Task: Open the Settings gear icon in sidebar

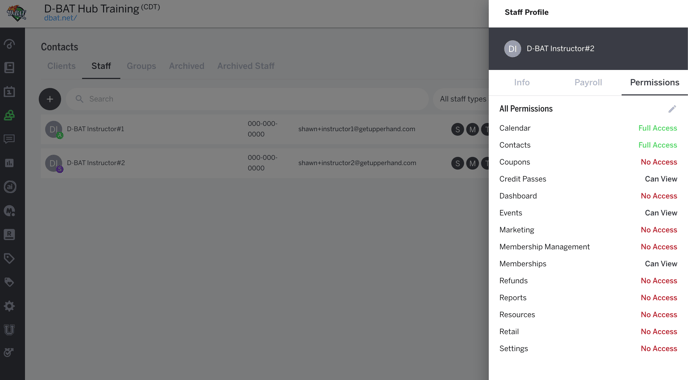Action: [x=9, y=306]
